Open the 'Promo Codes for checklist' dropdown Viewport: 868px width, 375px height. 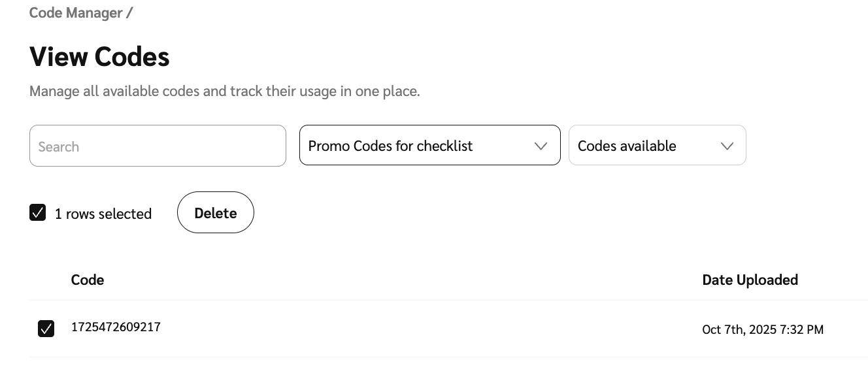(418, 146)
